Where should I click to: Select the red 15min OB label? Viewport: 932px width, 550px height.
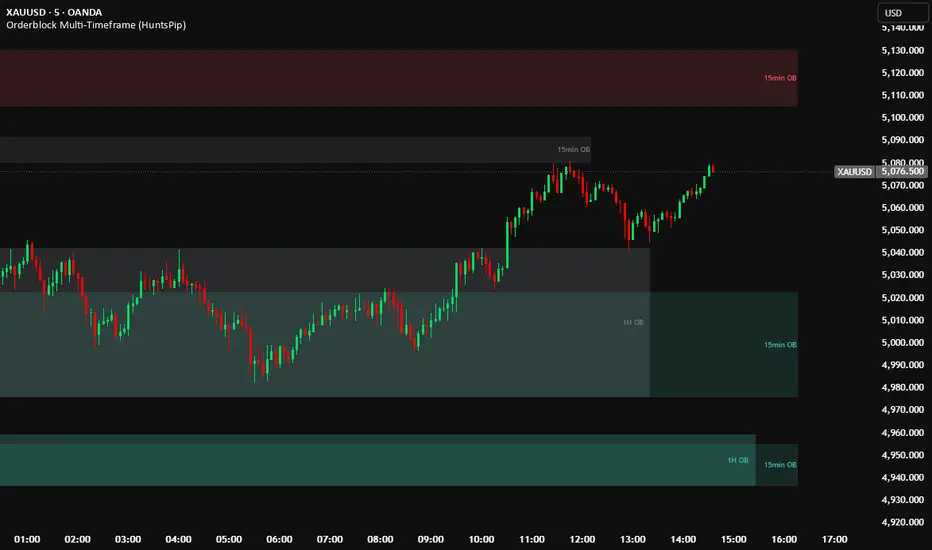780,78
